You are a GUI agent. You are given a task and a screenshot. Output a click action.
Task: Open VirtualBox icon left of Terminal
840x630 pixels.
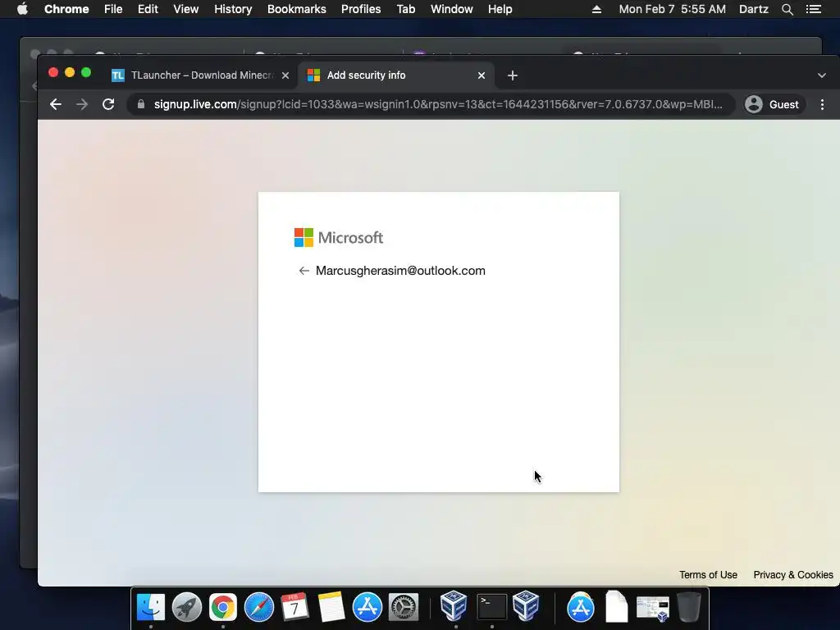pyautogui.click(x=454, y=606)
